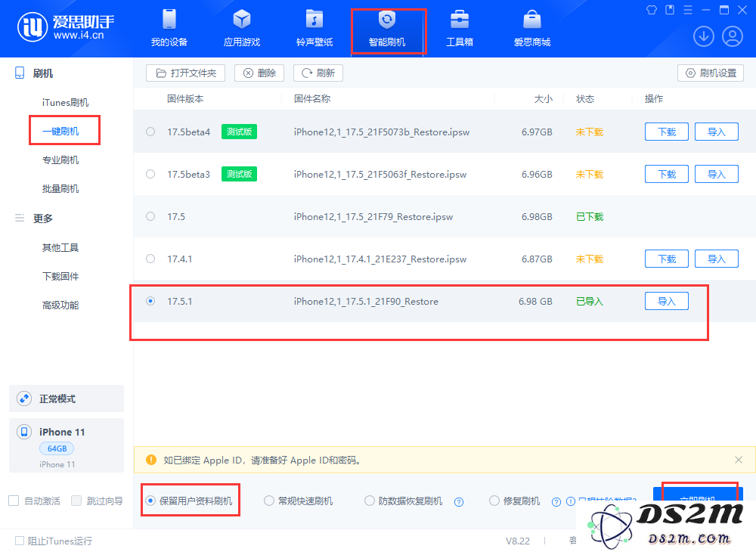Click 下载 for the 17.5beta4 firmware
756x552 pixels.
coord(667,132)
